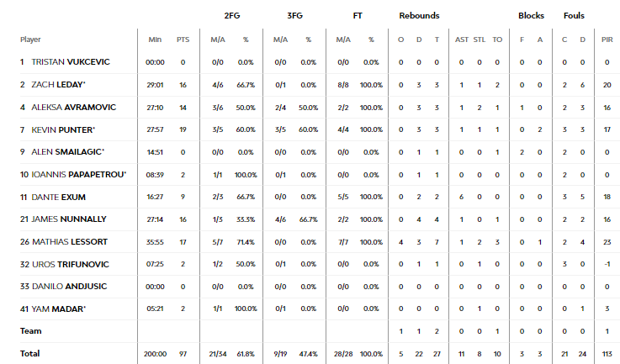Image resolution: width=620 pixels, height=364 pixels.
Task: Sort by the PTS column header
Action: [183, 40]
